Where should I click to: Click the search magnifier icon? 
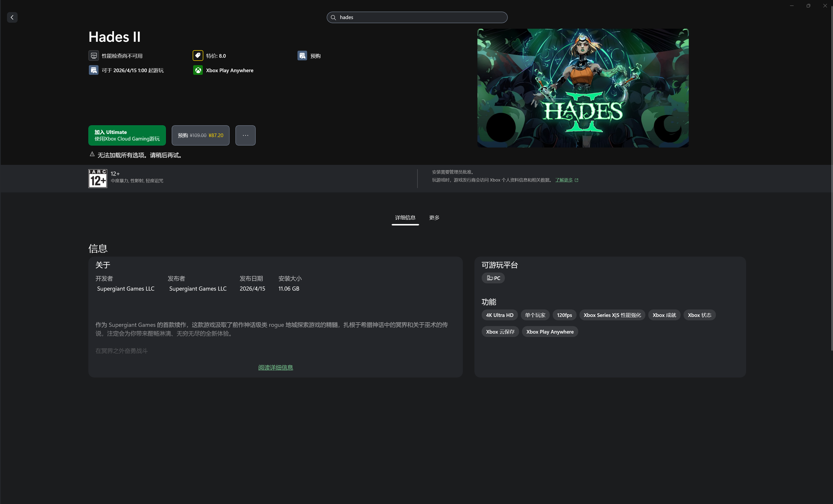pos(333,17)
